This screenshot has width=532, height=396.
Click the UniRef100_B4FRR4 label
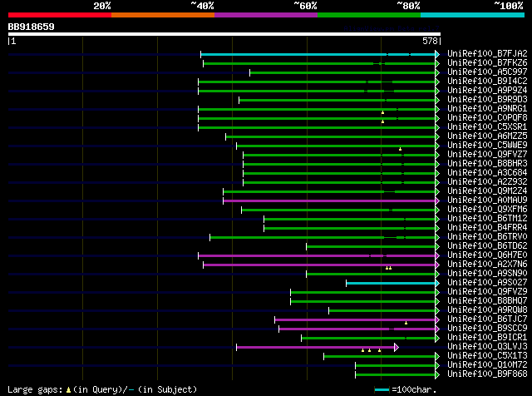[x=487, y=228]
